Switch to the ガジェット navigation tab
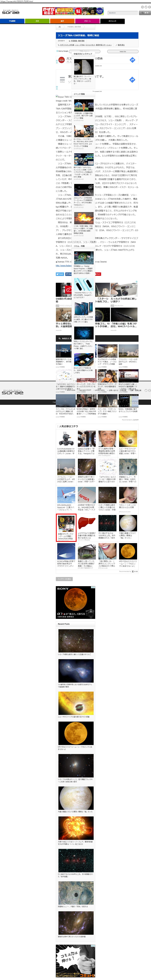The width and height of the screenshot is (151, 980). (x=112, y=21)
